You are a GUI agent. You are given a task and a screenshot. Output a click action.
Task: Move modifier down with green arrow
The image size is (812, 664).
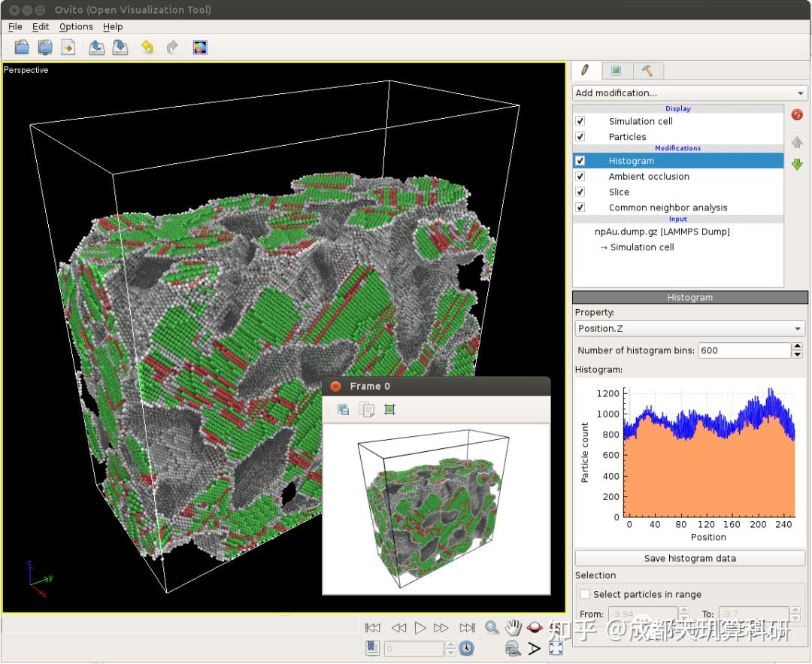coord(797,165)
